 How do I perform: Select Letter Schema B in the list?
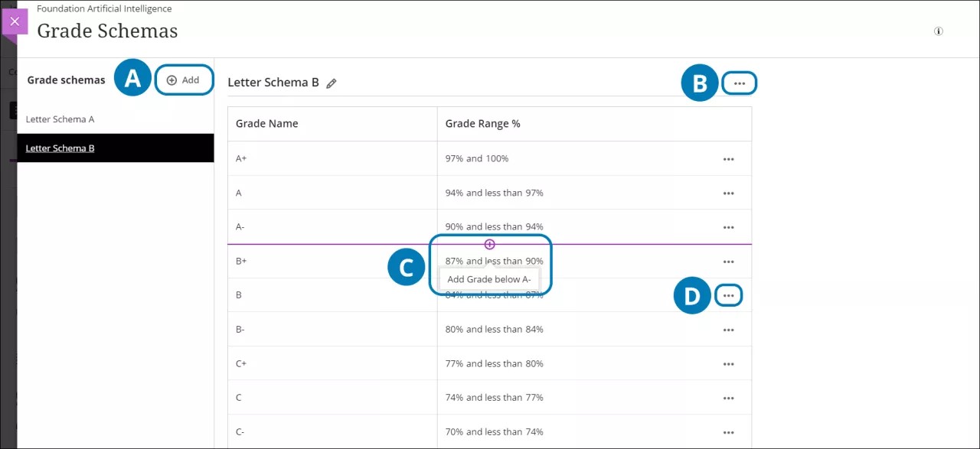tap(60, 148)
